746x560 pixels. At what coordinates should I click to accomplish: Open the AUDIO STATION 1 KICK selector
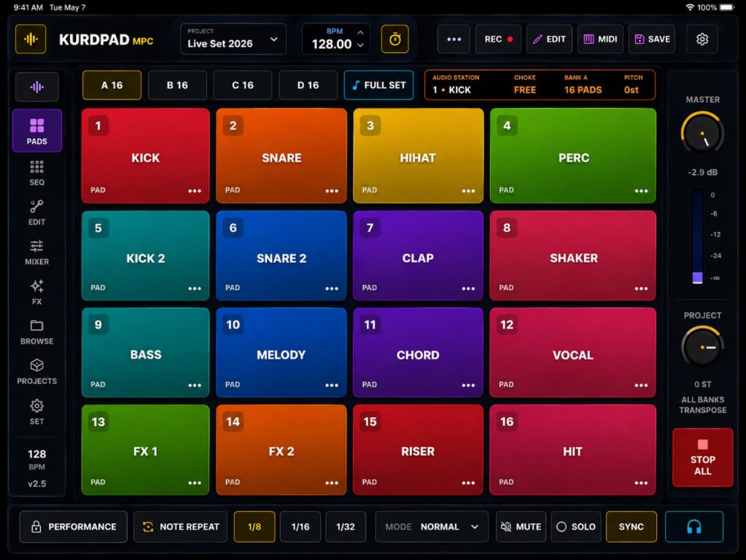pyautogui.click(x=455, y=84)
